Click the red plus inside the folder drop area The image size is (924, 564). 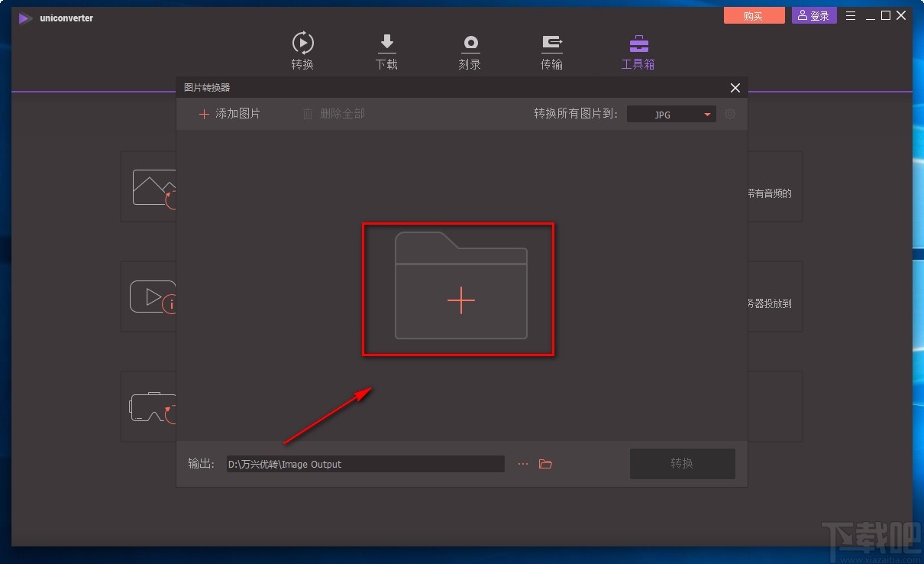pos(460,301)
